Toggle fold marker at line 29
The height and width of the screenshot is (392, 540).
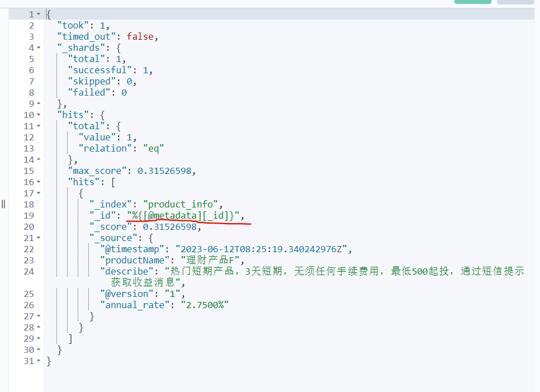(39, 338)
